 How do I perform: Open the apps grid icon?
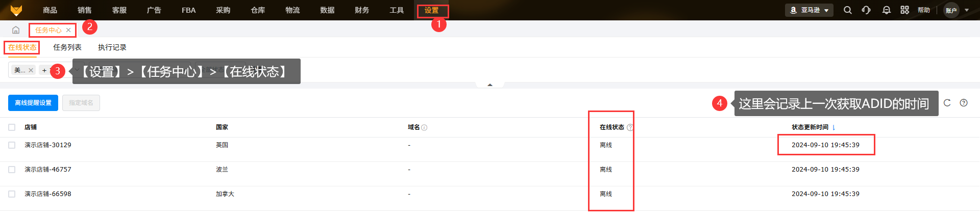pyautogui.click(x=904, y=10)
